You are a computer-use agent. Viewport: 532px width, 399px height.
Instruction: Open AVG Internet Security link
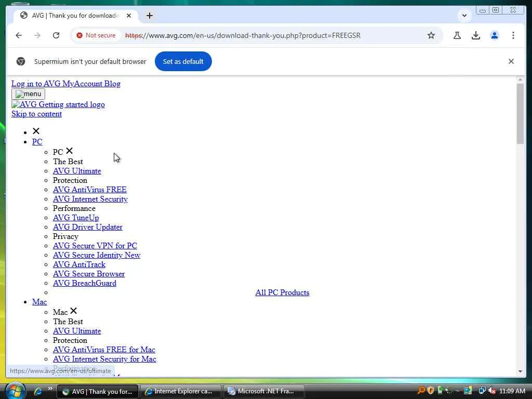90,199
